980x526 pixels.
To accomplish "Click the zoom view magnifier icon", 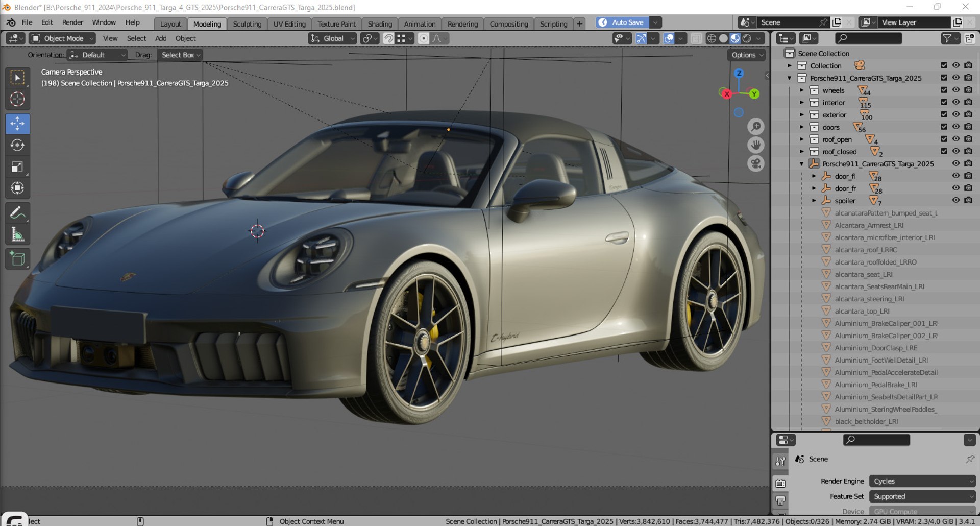I will (756, 126).
